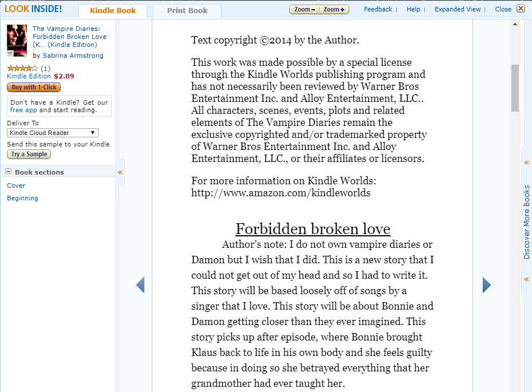Click the Close X icon

(520, 9)
